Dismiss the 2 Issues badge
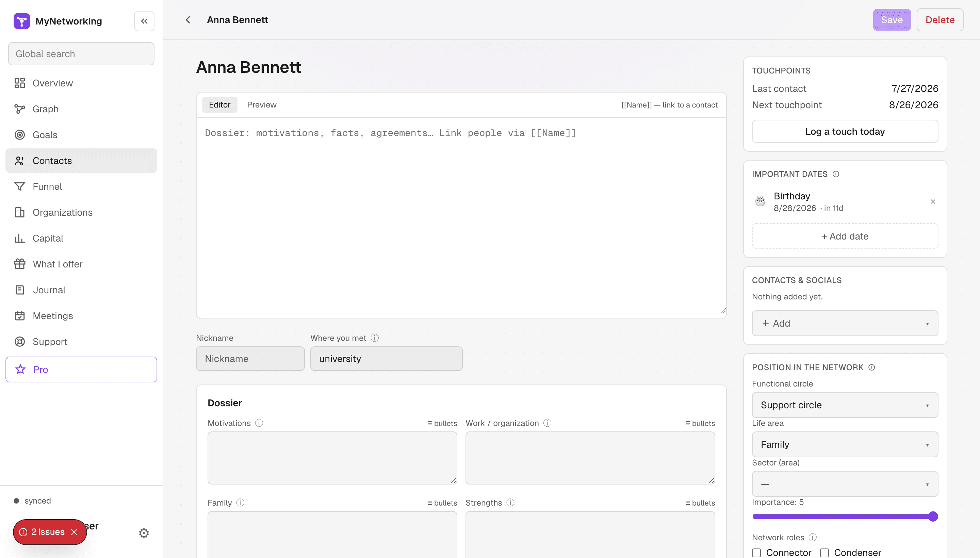 [x=75, y=532]
